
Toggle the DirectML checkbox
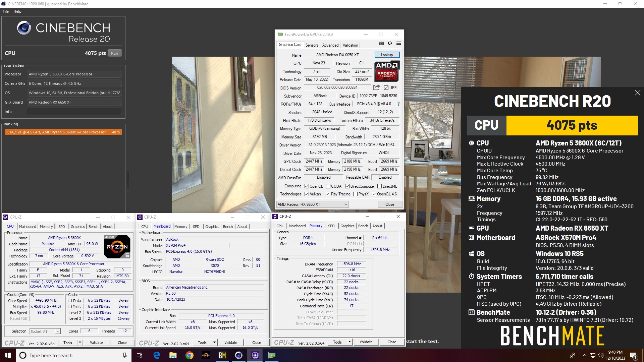[x=379, y=186]
